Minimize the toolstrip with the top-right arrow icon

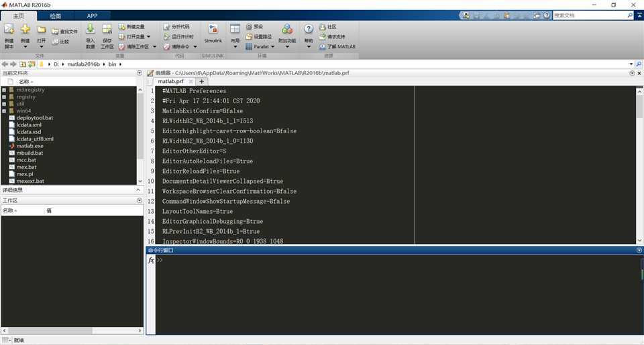(639, 15)
